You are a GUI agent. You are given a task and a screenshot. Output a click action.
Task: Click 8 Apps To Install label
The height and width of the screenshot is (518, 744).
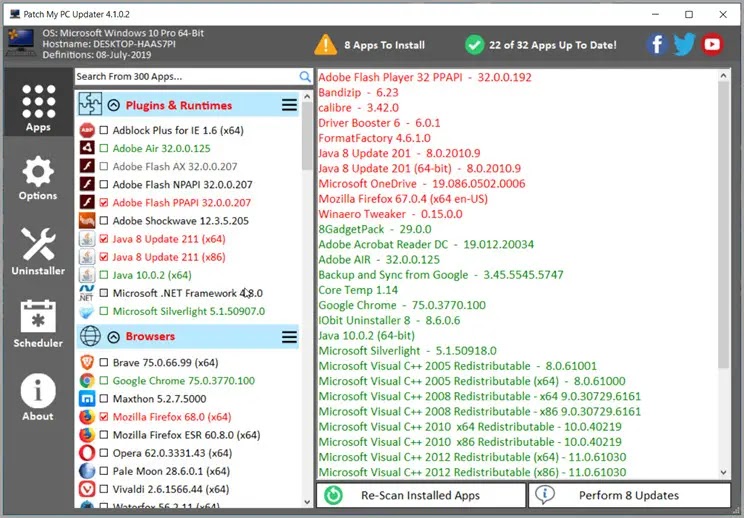click(x=384, y=45)
